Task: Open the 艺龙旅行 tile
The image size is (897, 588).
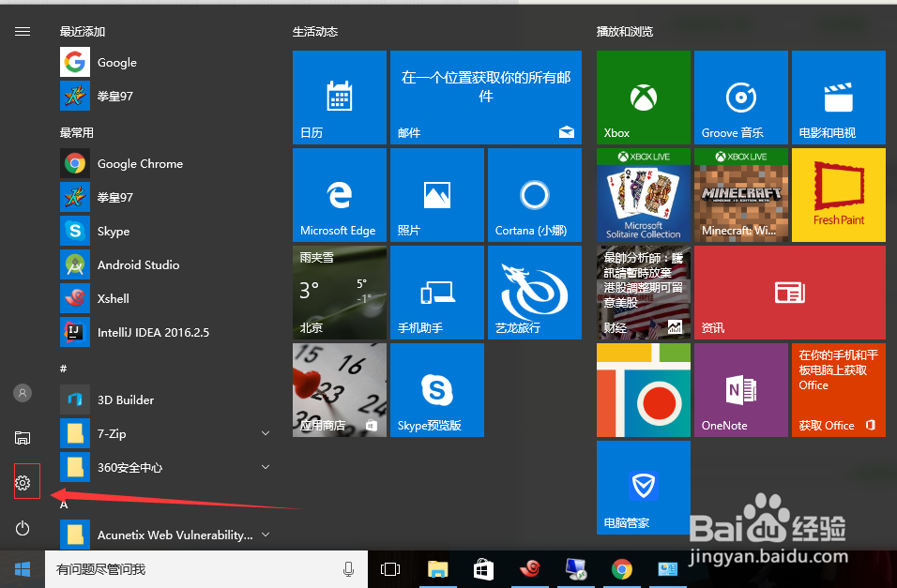Action: (535, 293)
